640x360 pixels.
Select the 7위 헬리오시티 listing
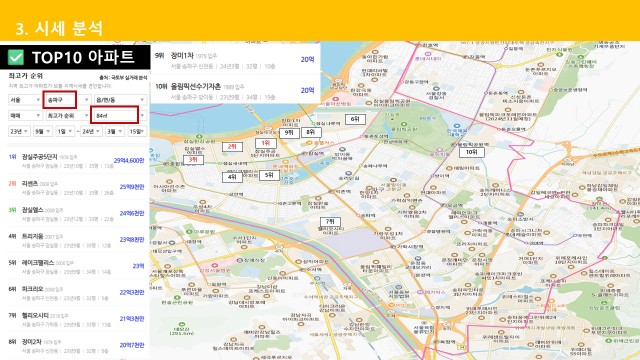point(77,319)
